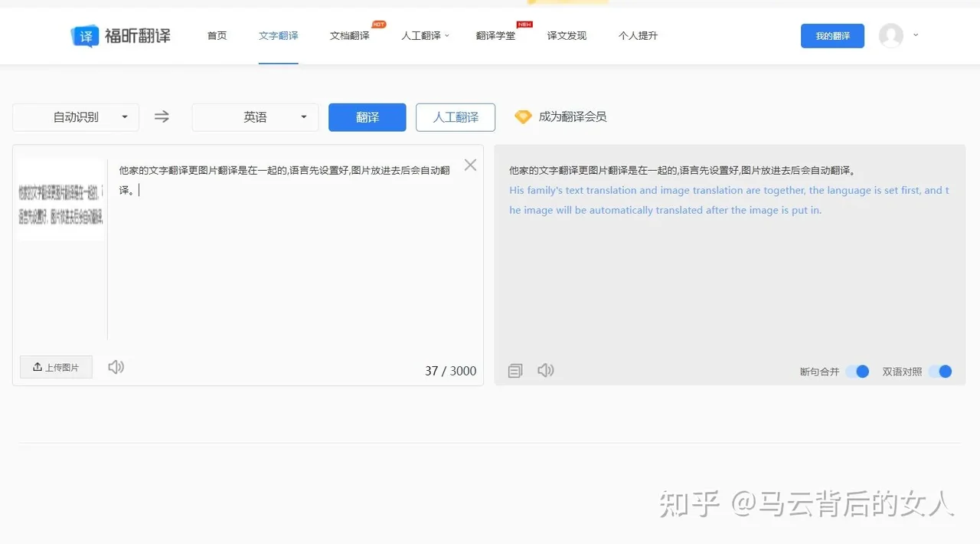This screenshot has height=544, width=980.
Task: Play translated text via speaker icon
Action: pyautogui.click(x=545, y=370)
